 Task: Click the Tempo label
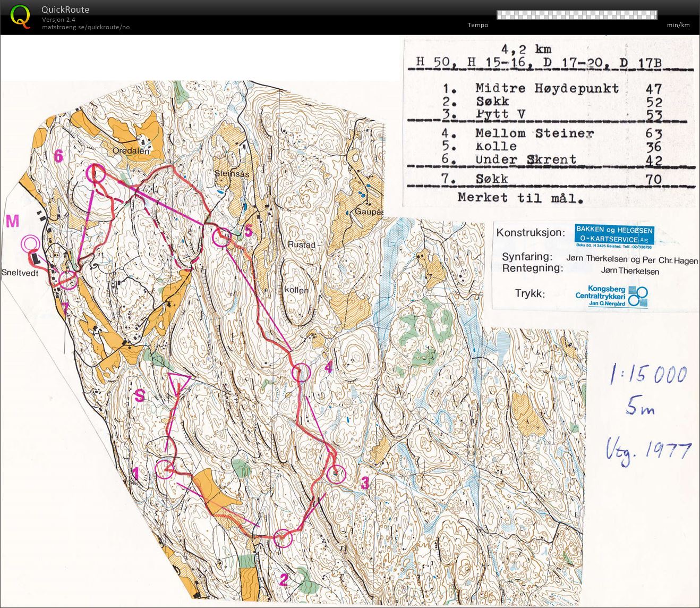point(477,25)
